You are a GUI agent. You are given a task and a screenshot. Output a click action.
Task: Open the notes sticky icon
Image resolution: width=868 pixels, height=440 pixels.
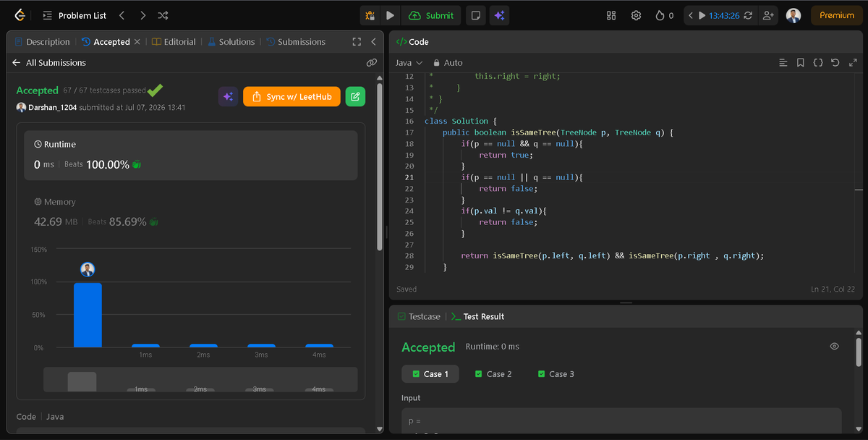(x=475, y=15)
